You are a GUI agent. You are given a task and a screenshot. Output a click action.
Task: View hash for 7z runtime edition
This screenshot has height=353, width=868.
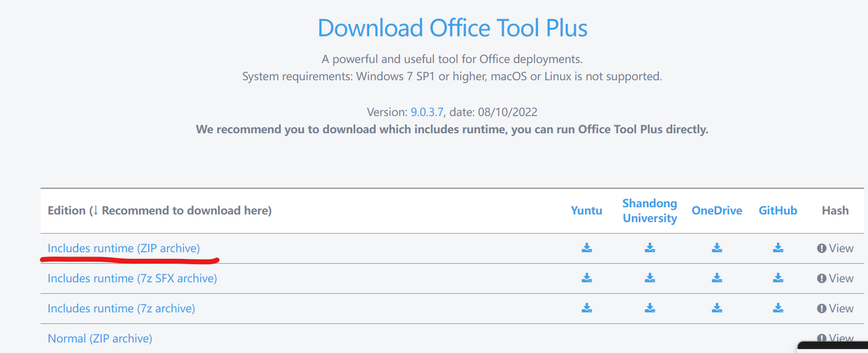835,309
